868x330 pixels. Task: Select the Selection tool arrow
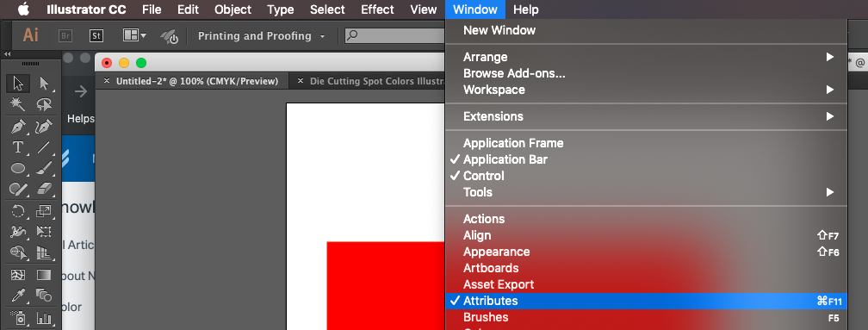18,84
